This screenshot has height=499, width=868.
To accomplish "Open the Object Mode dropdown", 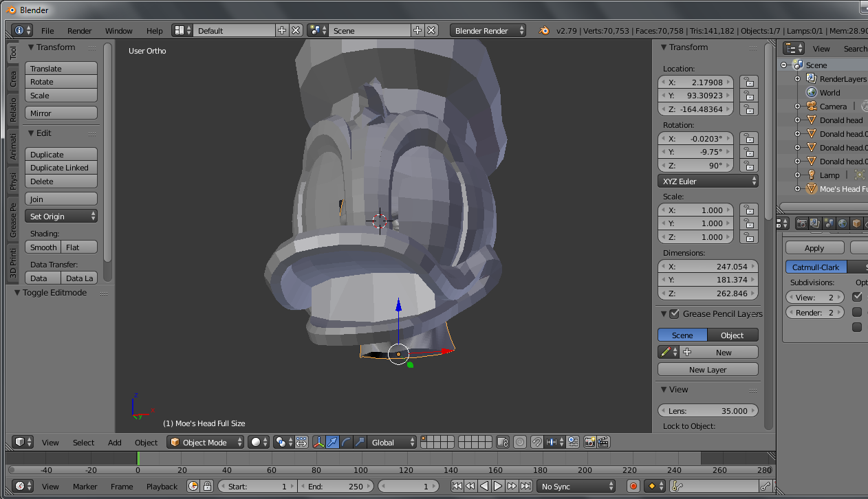I will [x=206, y=442].
